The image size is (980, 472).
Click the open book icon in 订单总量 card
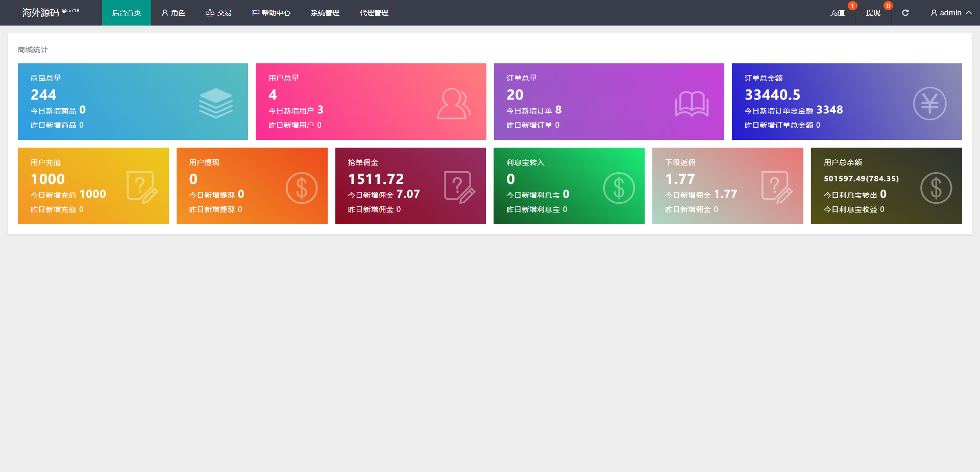point(692,104)
